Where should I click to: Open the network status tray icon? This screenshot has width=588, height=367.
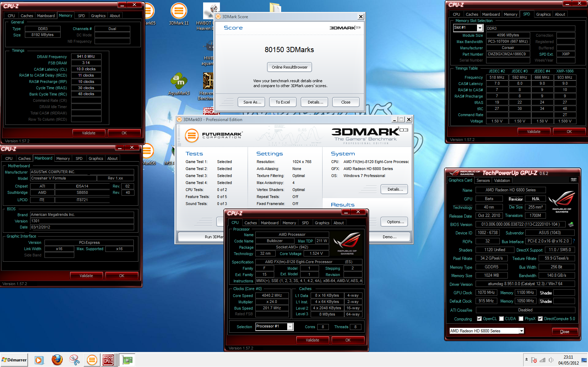[542, 360]
